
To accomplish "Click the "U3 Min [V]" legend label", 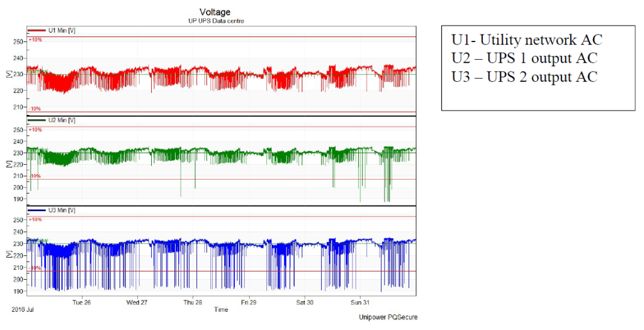I will click(x=62, y=211).
